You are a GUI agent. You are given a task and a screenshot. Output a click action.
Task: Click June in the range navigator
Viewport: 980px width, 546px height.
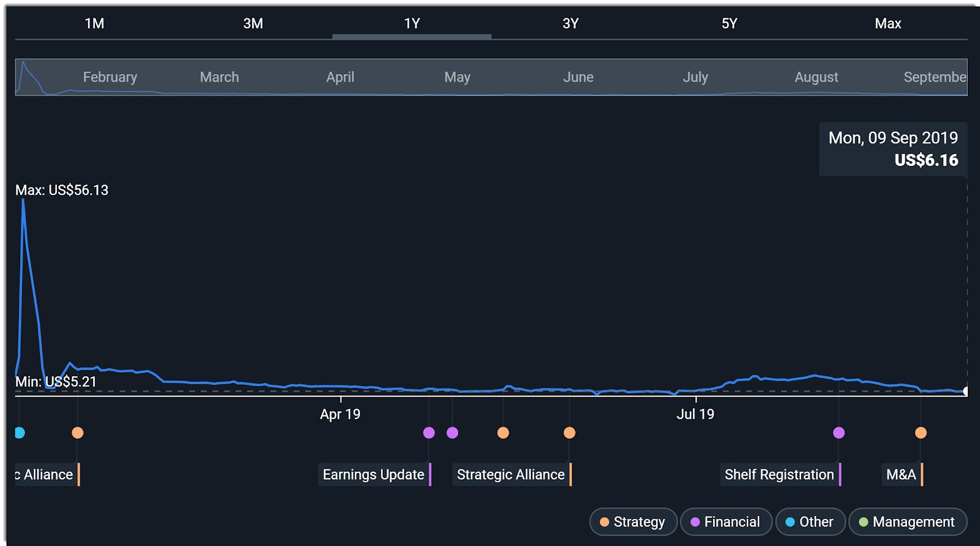(578, 77)
